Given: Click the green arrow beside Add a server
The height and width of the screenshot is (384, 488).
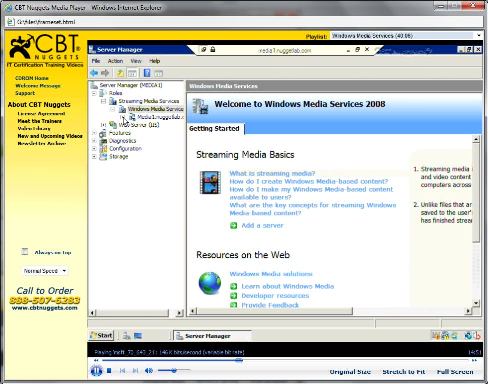Looking at the screenshot, I should coord(234,226).
